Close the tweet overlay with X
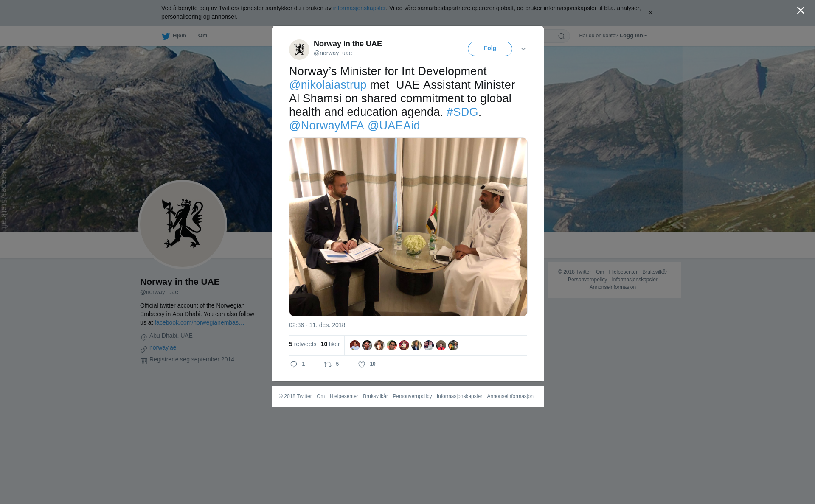The height and width of the screenshot is (504, 815). click(801, 11)
